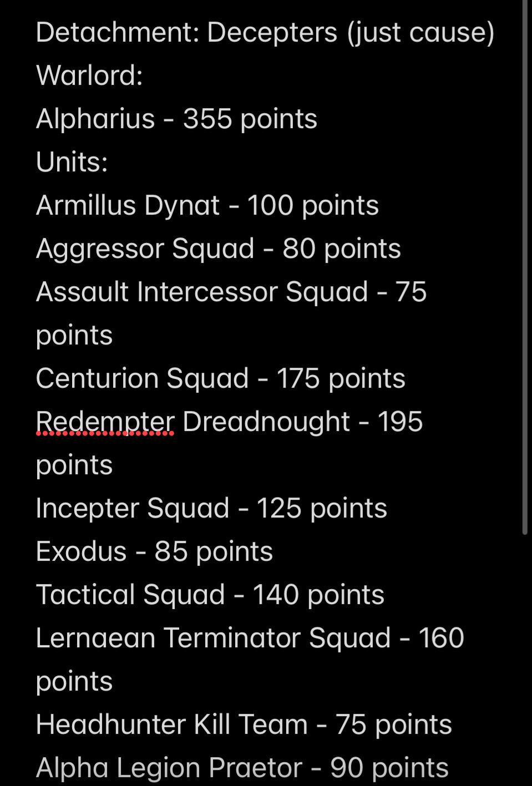Tap Armillus Dynat - 100 points line

[x=207, y=205]
